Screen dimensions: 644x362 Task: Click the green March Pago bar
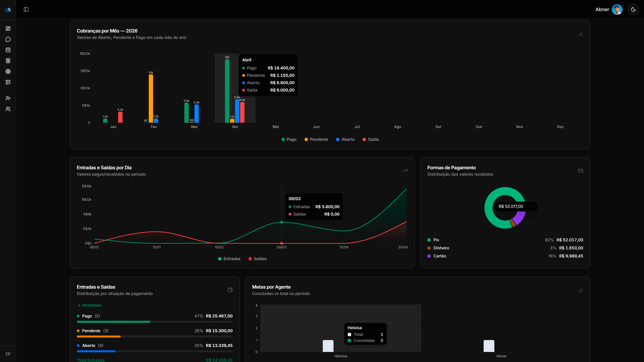[186, 113]
